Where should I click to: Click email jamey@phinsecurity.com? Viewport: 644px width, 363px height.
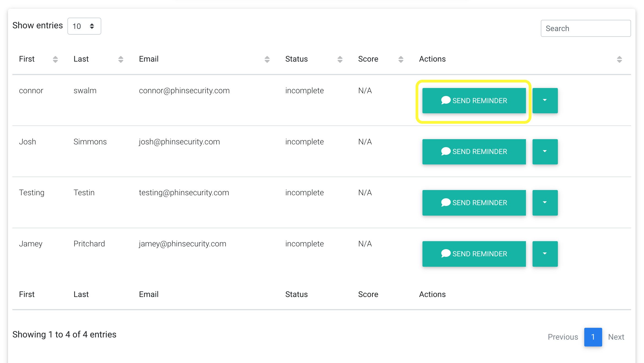182,244
